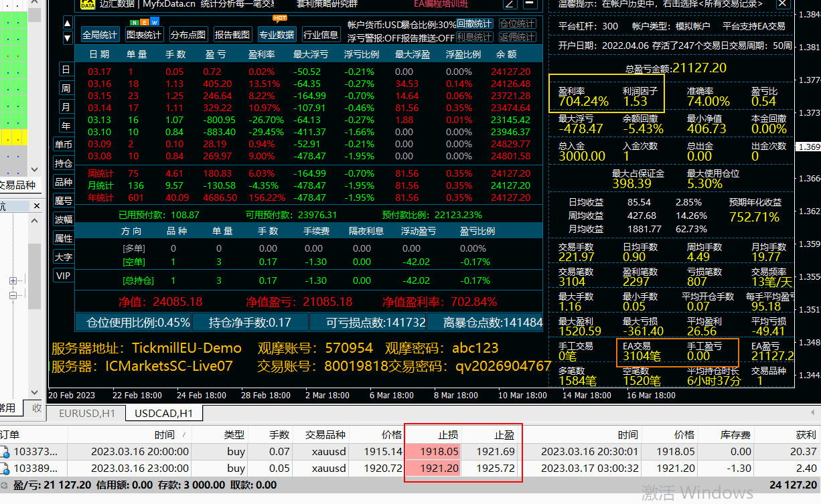Image resolution: width=821 pixels, height=504 pixels.
Task: Click the 回撤统计 drawdown statistics button
Action: click(474, 24)
